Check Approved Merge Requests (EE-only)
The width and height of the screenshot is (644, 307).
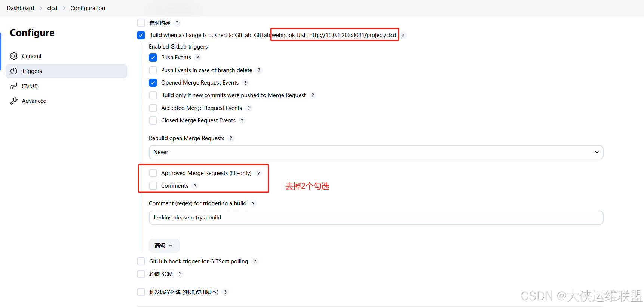(153, 173)
